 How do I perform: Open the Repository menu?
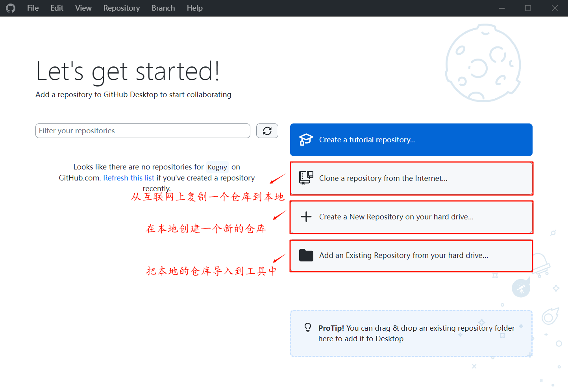121,8
